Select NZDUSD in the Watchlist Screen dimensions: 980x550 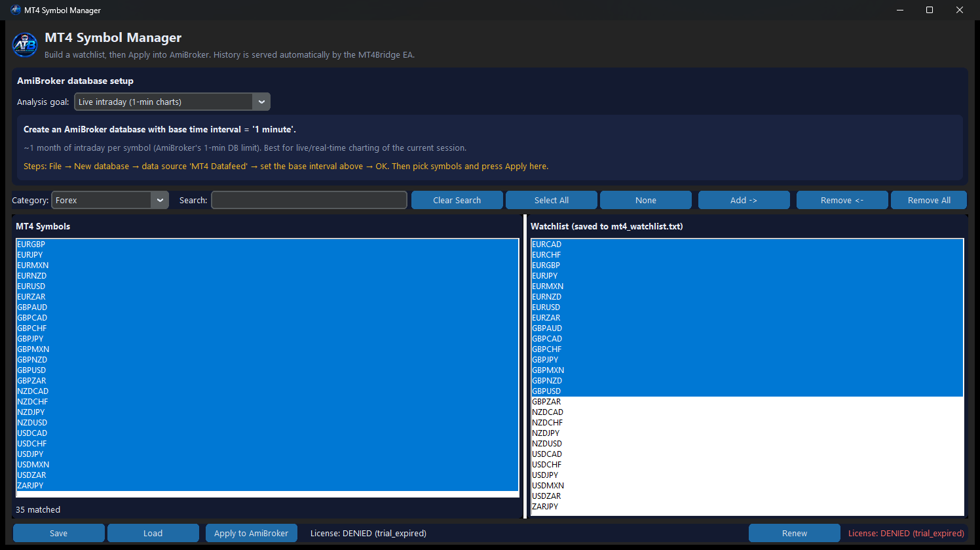point(747,444)
